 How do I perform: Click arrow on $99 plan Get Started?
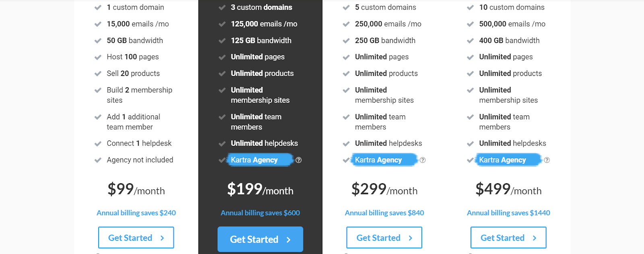click(x=162, y=238)
